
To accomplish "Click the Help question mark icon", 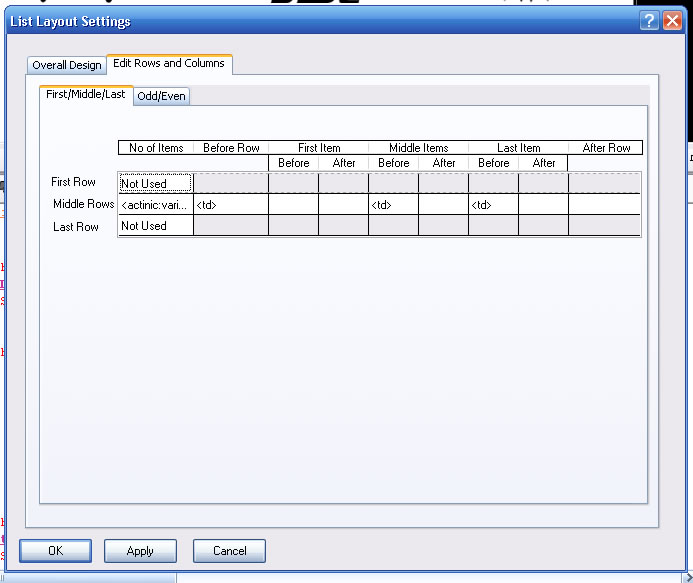I will 650,21.
